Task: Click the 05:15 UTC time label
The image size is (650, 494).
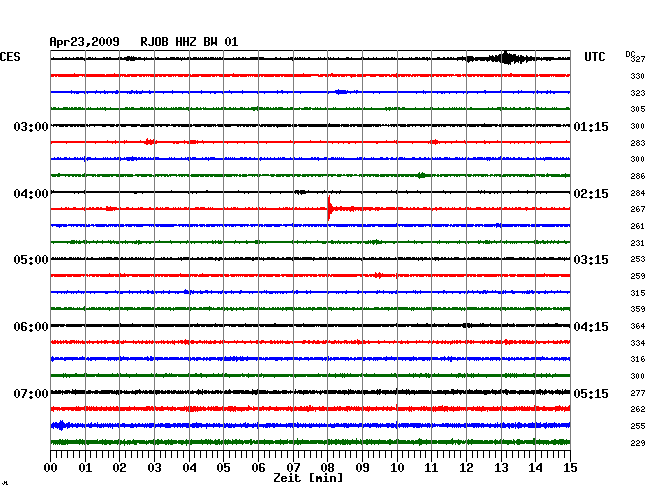Action: click(591, 393)
